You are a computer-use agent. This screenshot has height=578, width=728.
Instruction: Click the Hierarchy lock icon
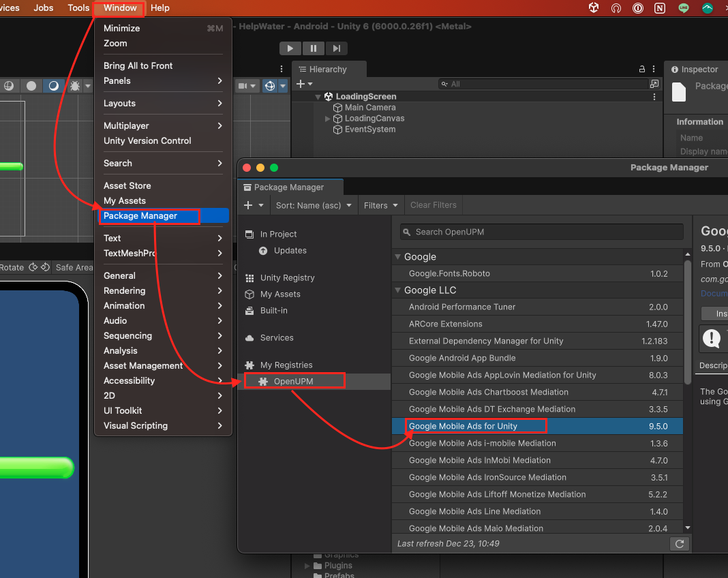click(x=641, y=69)
